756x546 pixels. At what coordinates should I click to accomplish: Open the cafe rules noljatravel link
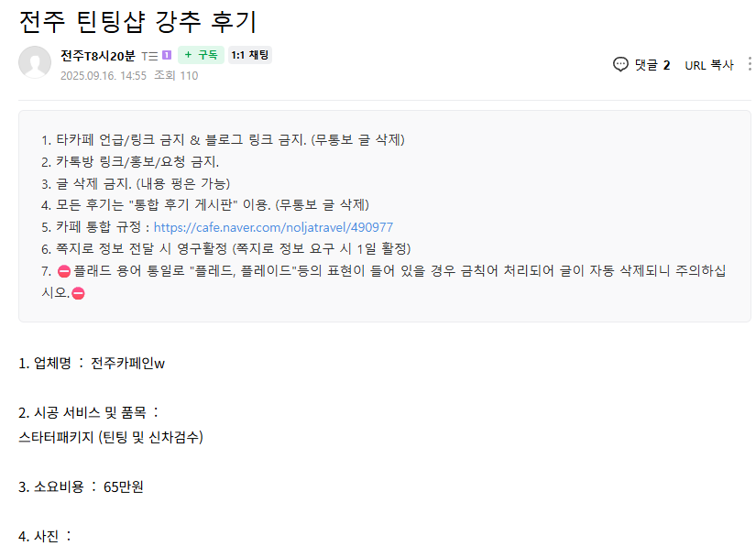tap(273, 227)
